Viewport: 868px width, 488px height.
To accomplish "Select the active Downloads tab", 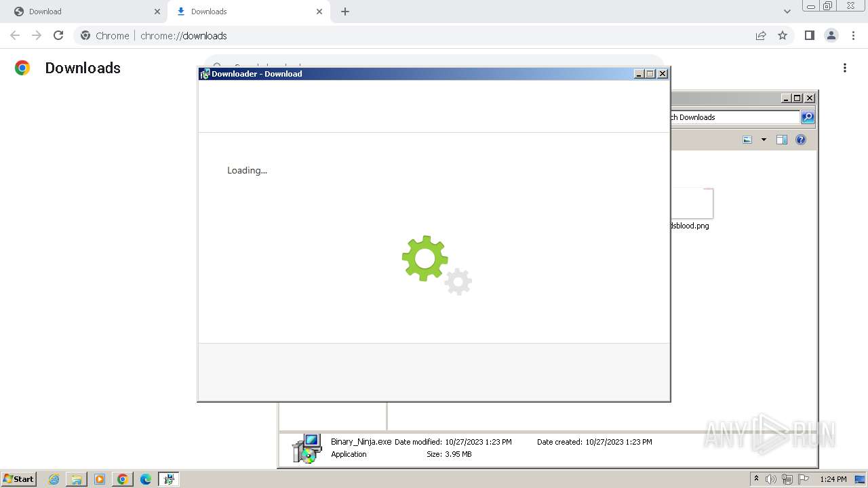I will (248, 12).
